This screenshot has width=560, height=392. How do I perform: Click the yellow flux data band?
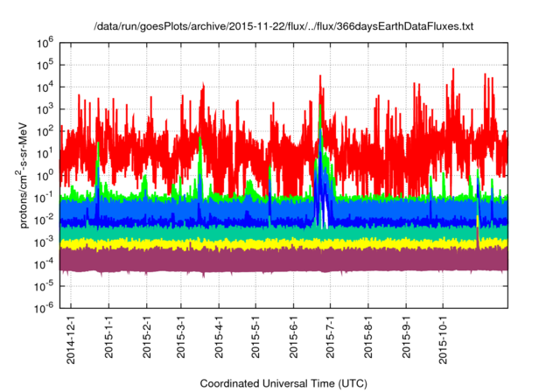coord(262,242)
